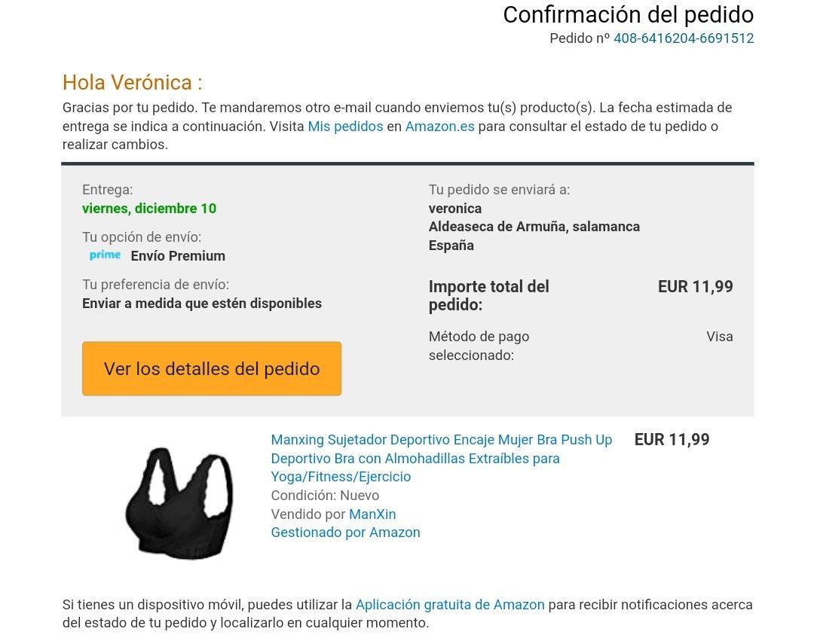Image resolution: width=814 pixels, height=644 pixels.
Task: Click the prime logo icon
Action: click(x=105, y=255)
